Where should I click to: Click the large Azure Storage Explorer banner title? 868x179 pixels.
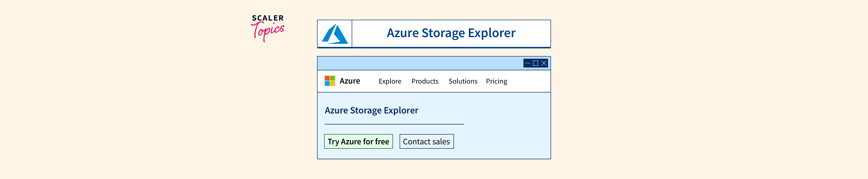(451, 33)
